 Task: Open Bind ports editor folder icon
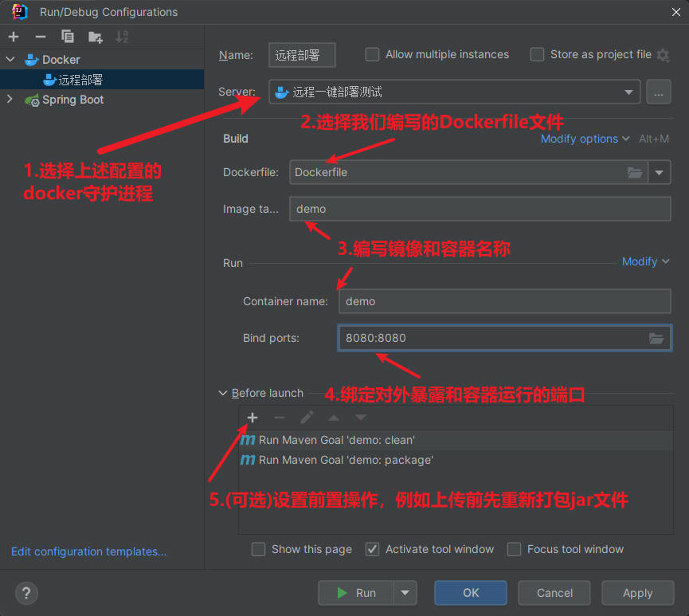point(656,338)
